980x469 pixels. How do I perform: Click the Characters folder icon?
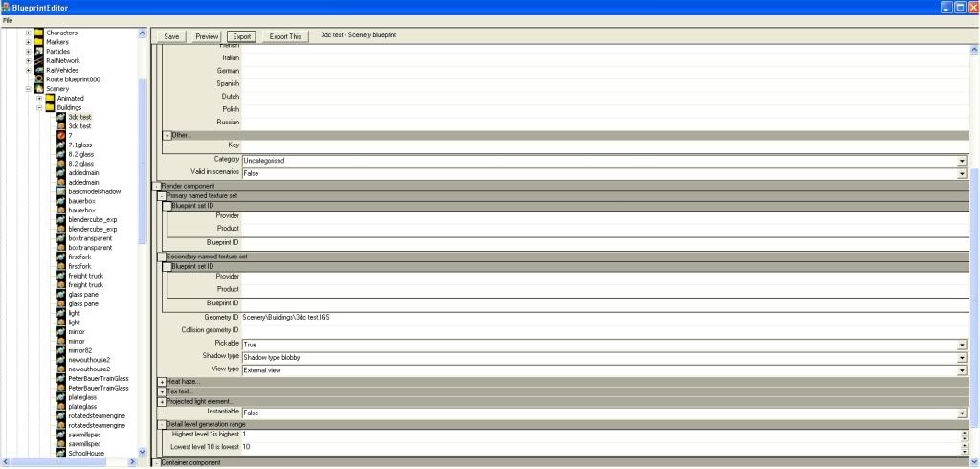point(38,33)
